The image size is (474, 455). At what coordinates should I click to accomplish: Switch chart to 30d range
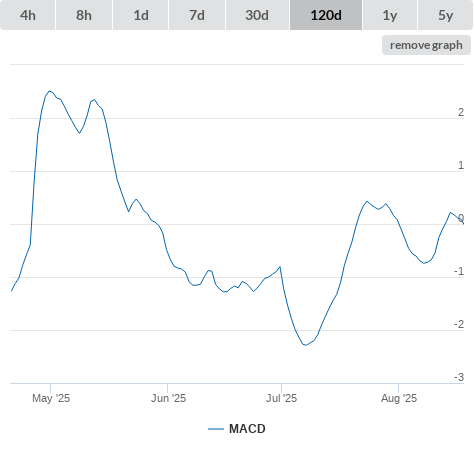tap(257, 15)
